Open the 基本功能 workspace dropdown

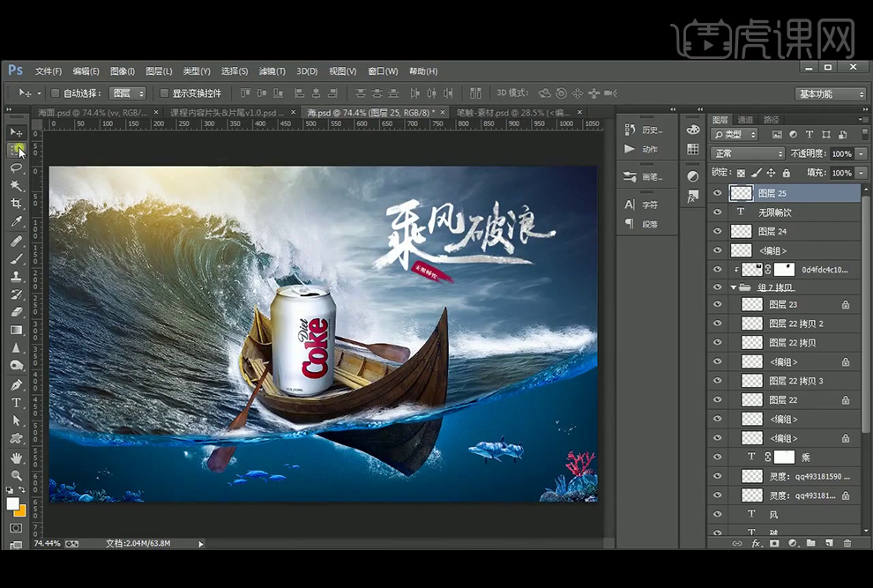[x=831, y=94]
